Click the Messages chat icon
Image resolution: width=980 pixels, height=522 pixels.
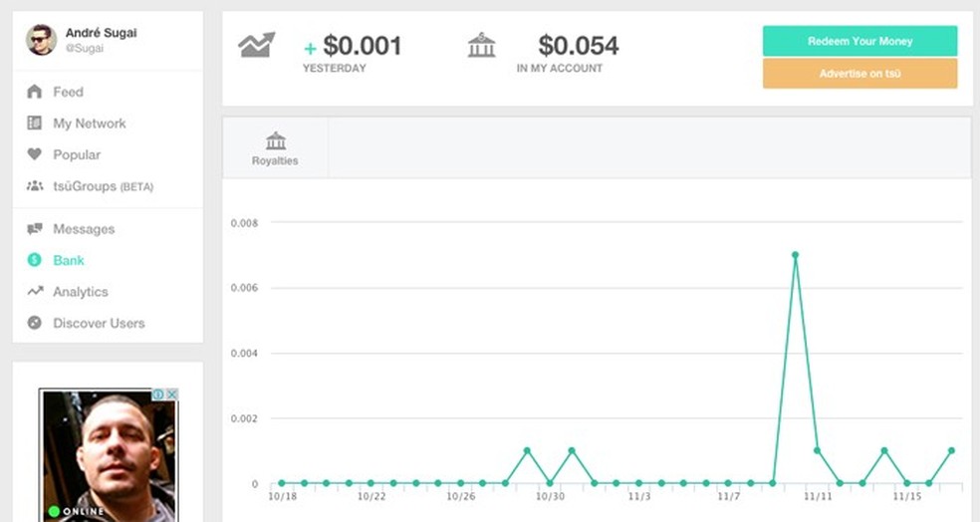(x=34, y=229)
